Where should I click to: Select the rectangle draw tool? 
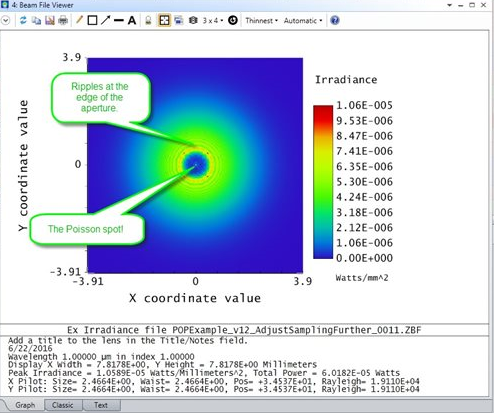[92, 20]
